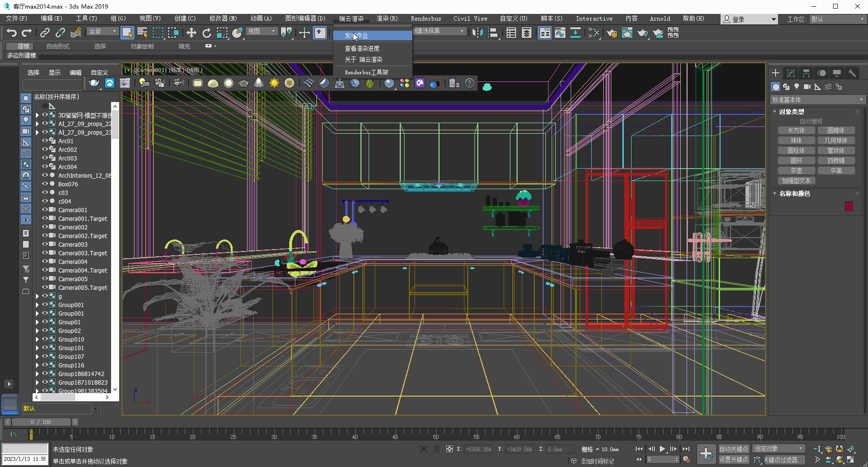Choose the Select and Rotate tool
This screenshot has height=467, width=868.
[207, 33]
